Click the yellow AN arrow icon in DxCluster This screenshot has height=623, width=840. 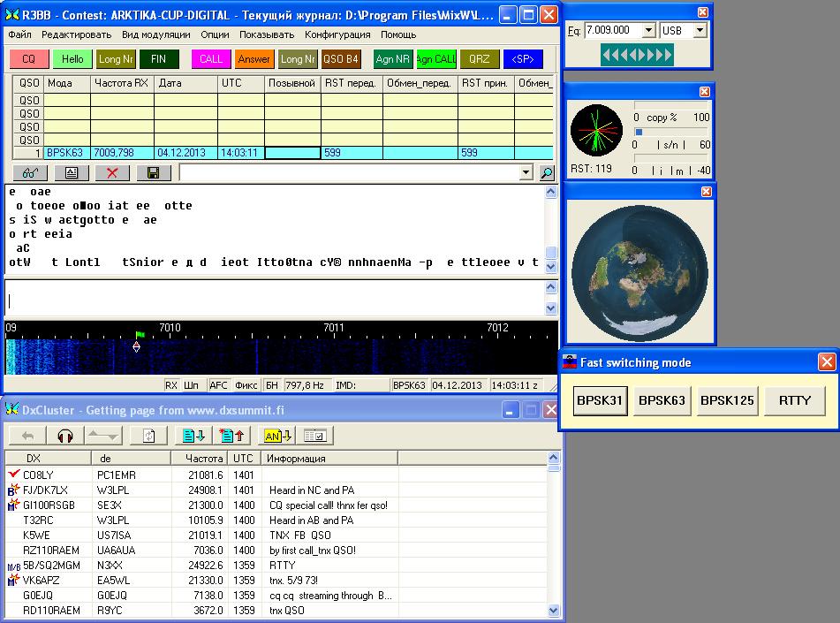click(x=275, y=436)
